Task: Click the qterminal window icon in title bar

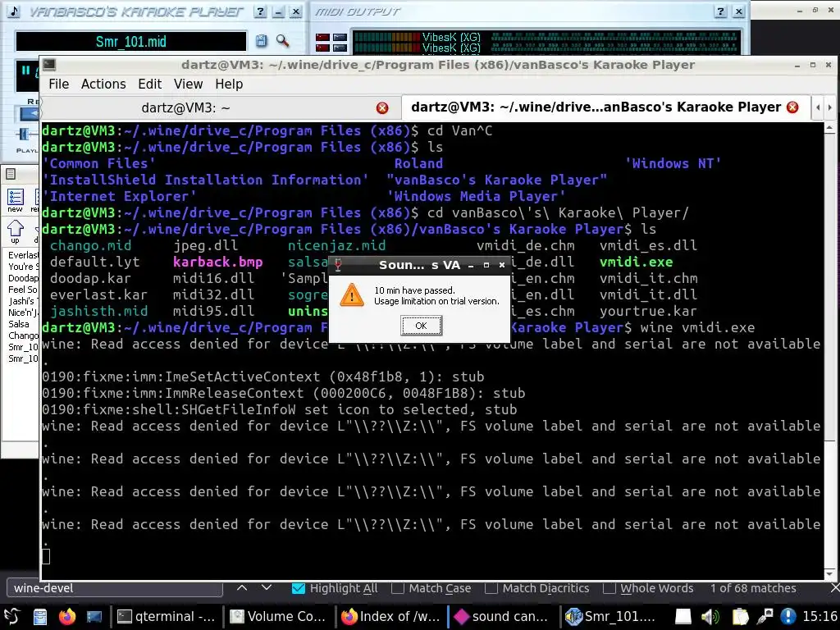Action: click(x=49, y=65)
